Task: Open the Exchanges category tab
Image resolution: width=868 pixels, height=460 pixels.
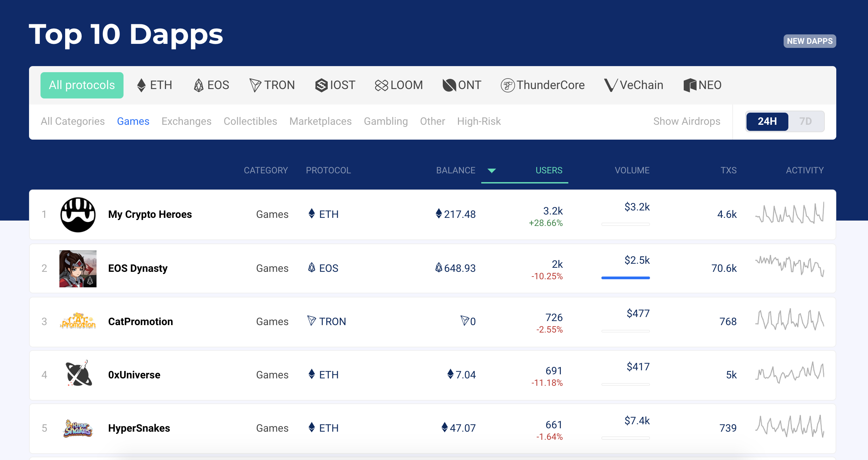Action: point(186,121)
